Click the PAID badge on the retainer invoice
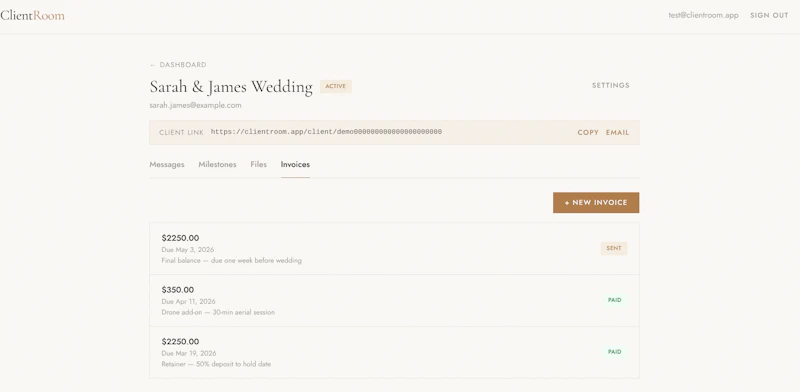This screenshot has width=800, height=392. (x=614, y=352)
